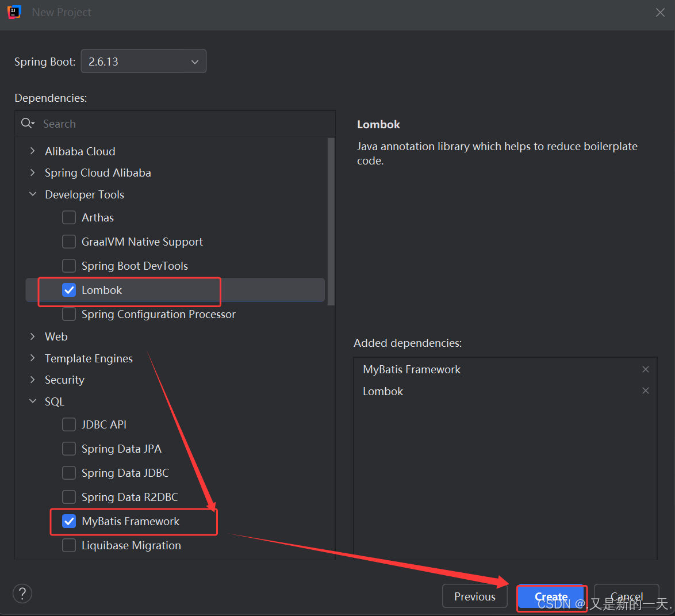Tick GraalVM Native Support checkbox
The height and width of the screenshot is (616, 675).
(x=69, y=242)
